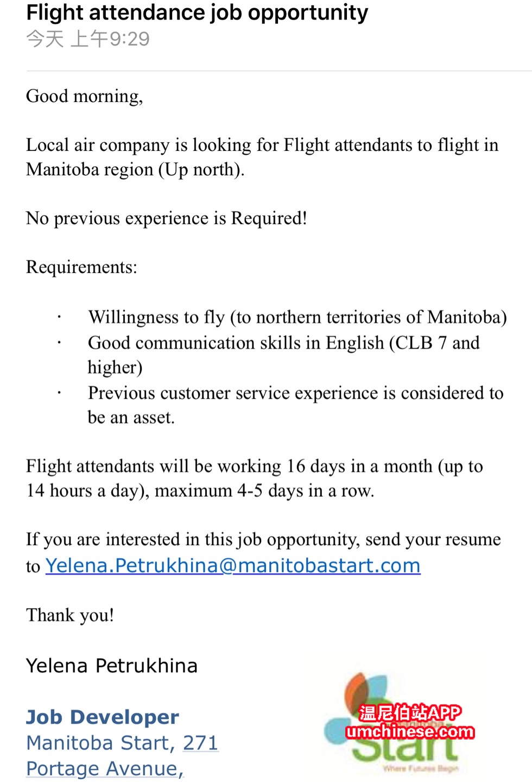The image size is (532, 784).
Task: Tap the Good morning greeting line
Action: 85,96
